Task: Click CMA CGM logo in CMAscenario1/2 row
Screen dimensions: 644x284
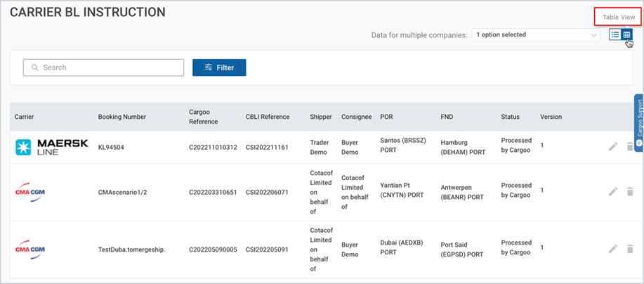Action: 30,193
